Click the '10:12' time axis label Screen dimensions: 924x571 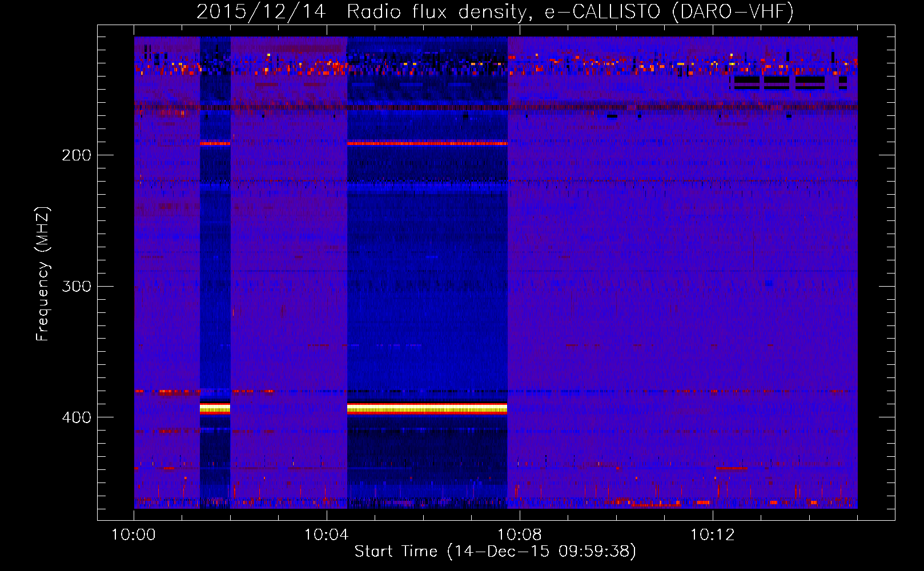click(712, 535)
